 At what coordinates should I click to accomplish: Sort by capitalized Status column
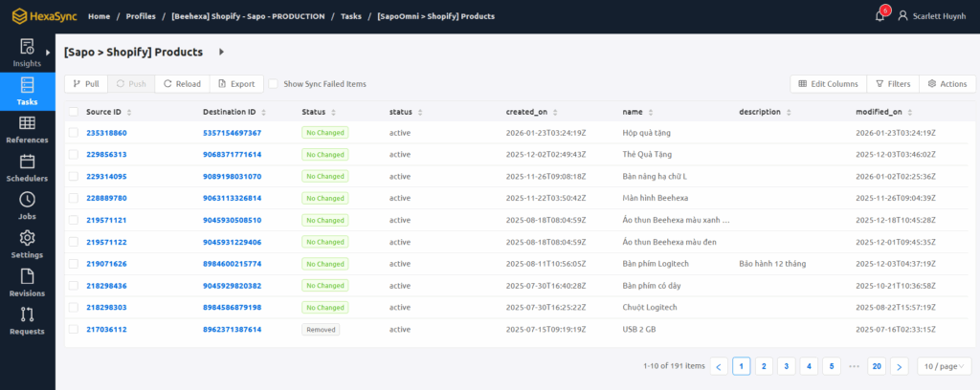[334, 113]
